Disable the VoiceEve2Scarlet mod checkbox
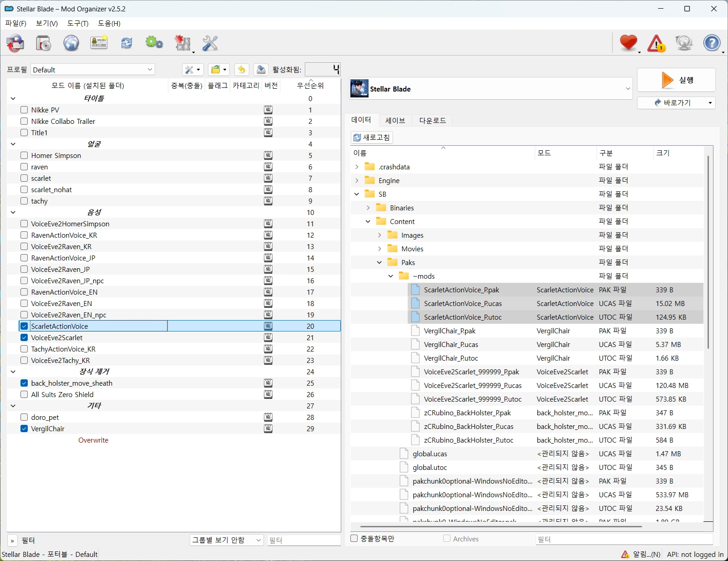 [24, 337]
